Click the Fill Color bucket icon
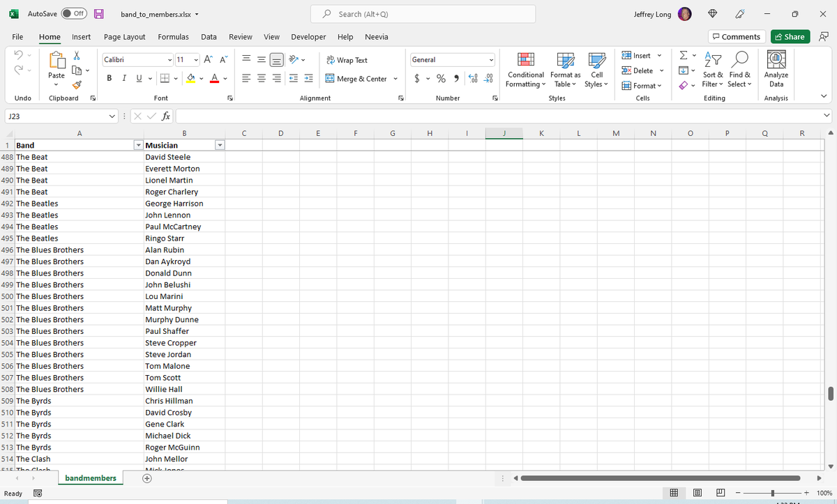This screenshot has width=837, height=504. coord(190,78)
